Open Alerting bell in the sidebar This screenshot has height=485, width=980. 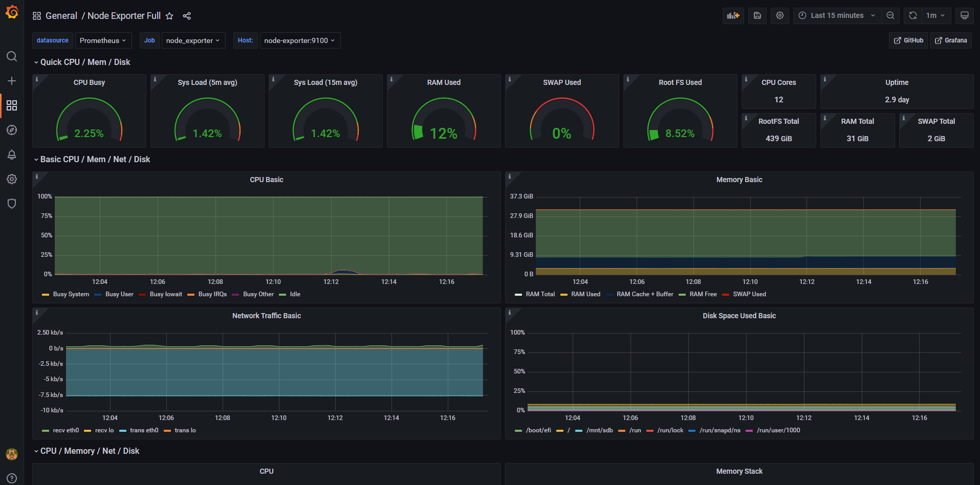click(12, 155)
